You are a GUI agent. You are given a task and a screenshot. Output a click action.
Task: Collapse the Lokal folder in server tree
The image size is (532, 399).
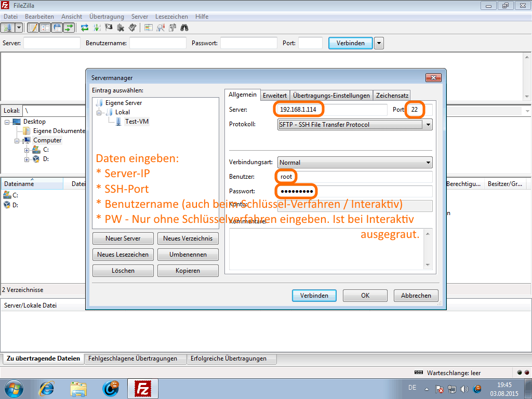tap(99, 112)
